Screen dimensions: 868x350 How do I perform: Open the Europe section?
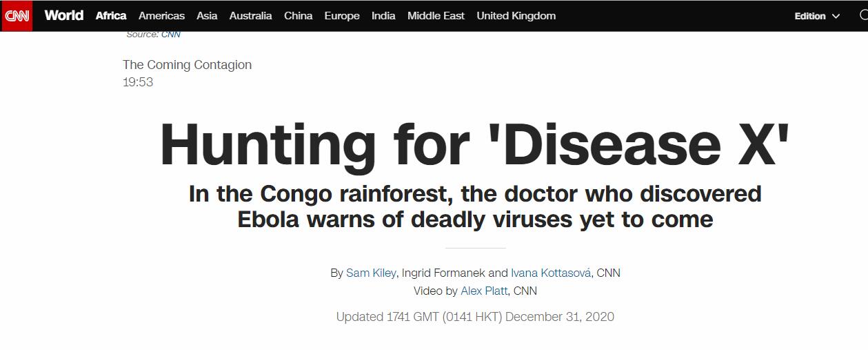(x=342, y=15)
